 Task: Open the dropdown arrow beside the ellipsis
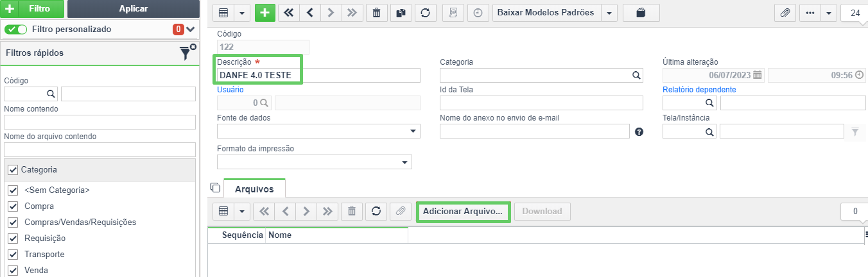(x=829, y=13)
